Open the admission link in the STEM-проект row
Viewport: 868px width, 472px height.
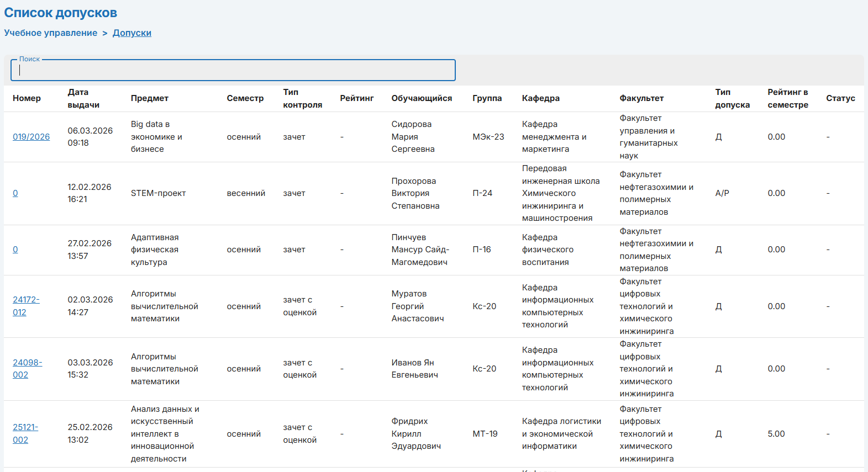tap(15, 193)
